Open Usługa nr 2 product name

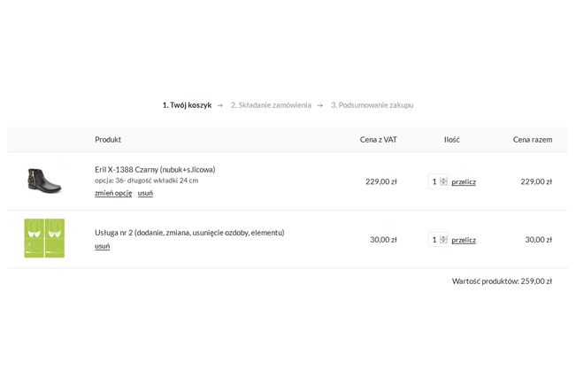click(189, 233)
